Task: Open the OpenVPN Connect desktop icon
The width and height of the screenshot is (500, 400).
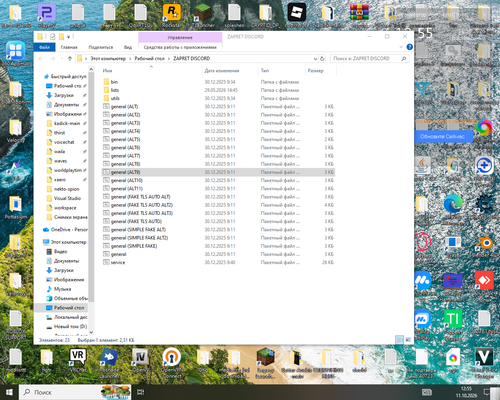Action: (x=172, y=357)
